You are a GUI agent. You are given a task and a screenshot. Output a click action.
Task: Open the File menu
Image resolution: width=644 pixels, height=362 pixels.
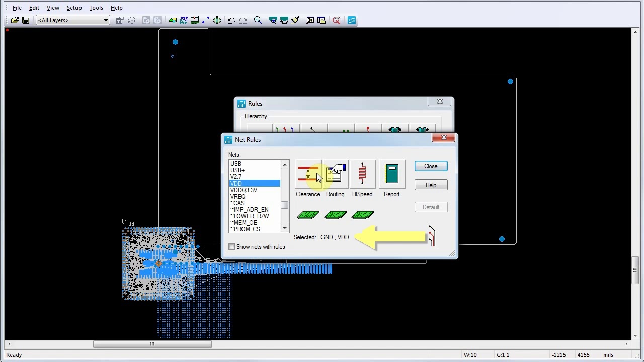pyautogui.click(x=17, y=8)
